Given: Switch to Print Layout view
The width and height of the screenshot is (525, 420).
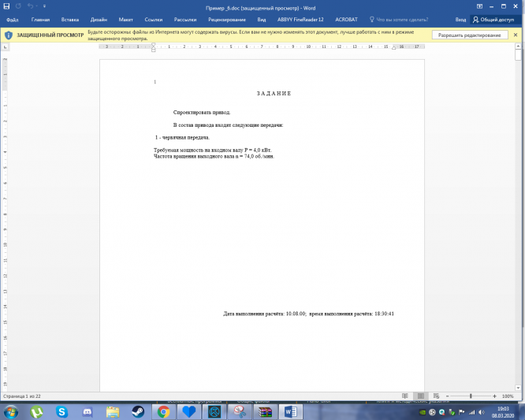Looking at the screenshot, I should tap(420, 396).
